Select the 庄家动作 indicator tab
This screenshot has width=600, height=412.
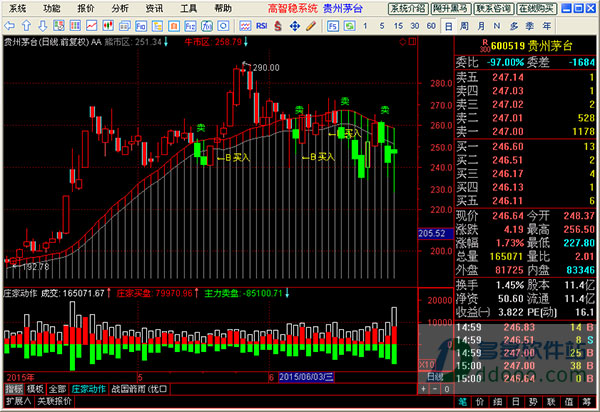tap(89, 389)
